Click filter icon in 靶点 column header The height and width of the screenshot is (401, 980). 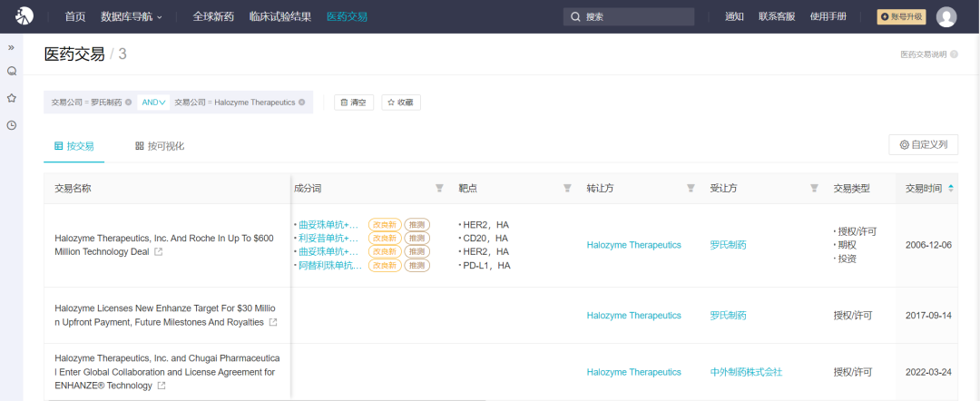(567, 189)
